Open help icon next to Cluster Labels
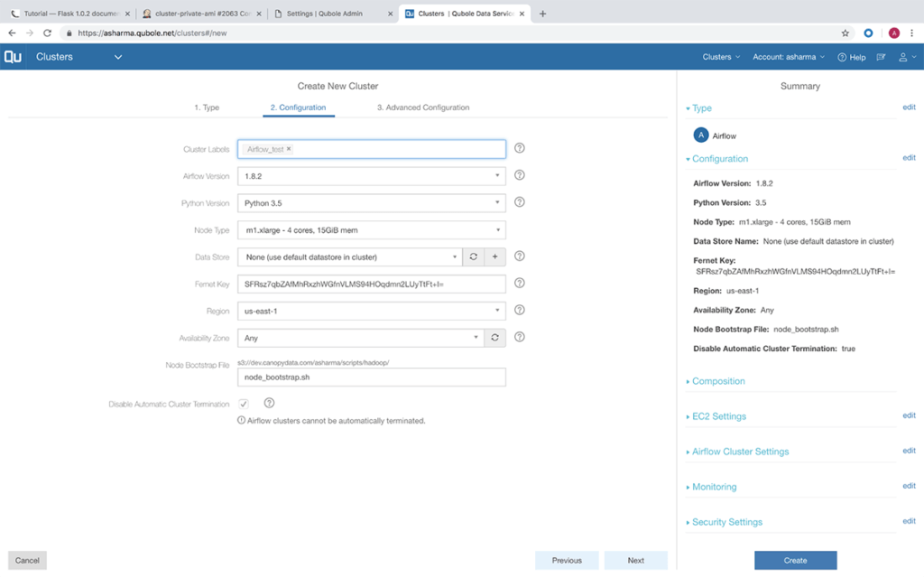Screen dimensions: 924x578 [519, 148]
